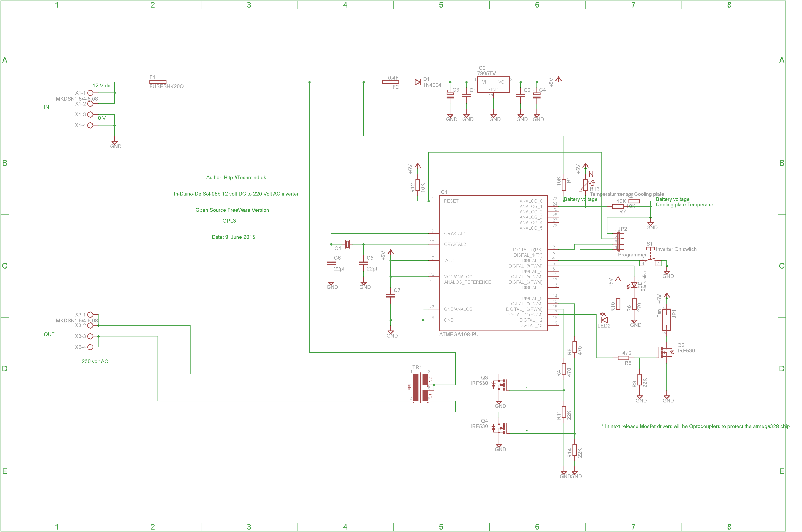Click the Author Http://Techmind.dk text
The image size is (802, 532).
(236, 177)
